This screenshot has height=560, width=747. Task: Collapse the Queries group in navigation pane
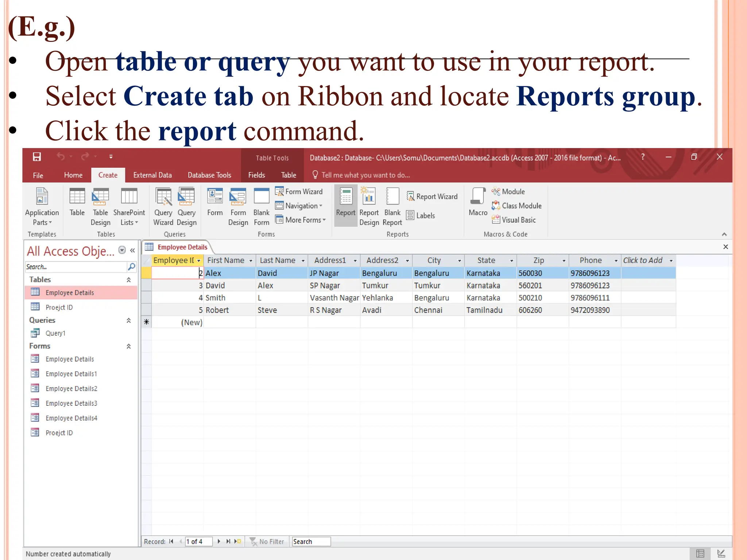pyautogui.click(x=129, y=320)
